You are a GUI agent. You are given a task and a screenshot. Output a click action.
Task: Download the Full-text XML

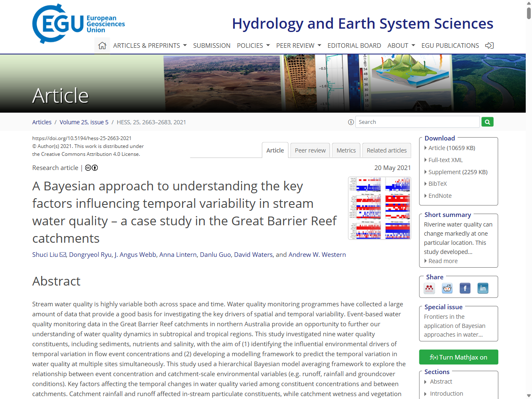point(446,160)
